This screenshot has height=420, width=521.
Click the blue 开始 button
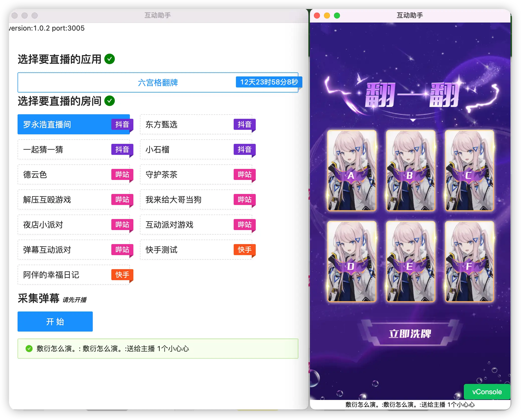point(55,322)
